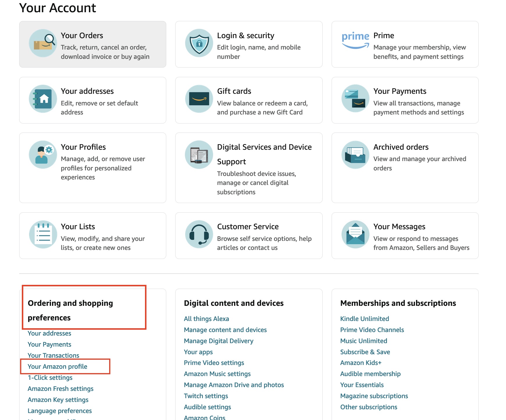The width and height of the screenshot is (506, 420).
Task: Click 'Edit, remove or set default address' text
Action: (99, 108)
